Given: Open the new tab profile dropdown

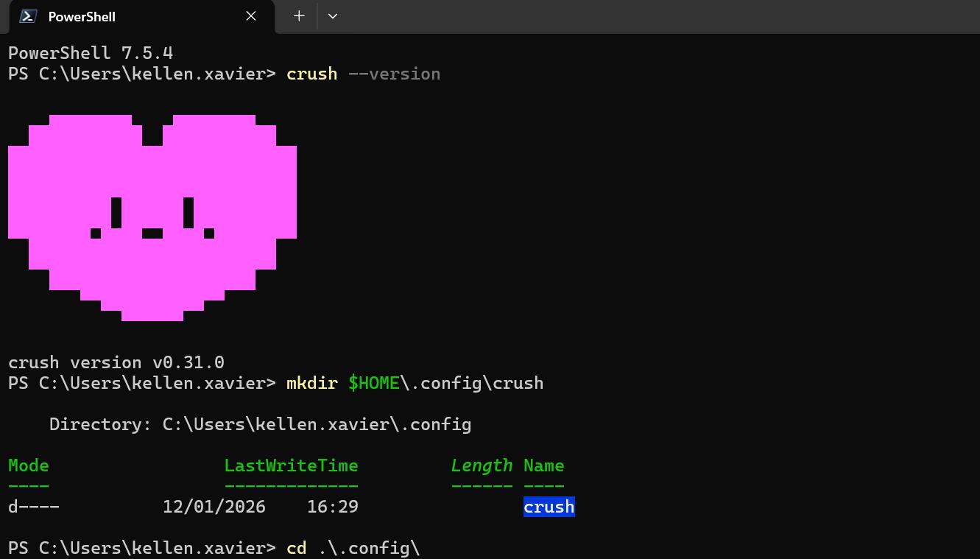Looking at the screenshot, I should (x=333, y=16).
